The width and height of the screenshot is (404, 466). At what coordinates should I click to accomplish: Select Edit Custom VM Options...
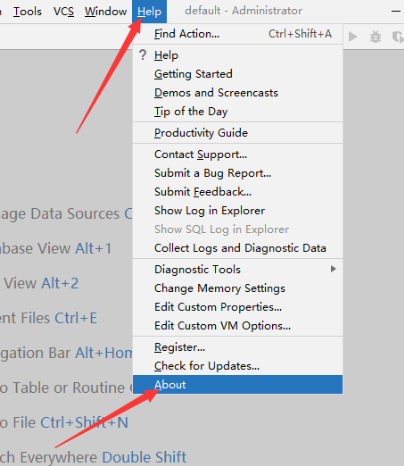tap(238, 325)
